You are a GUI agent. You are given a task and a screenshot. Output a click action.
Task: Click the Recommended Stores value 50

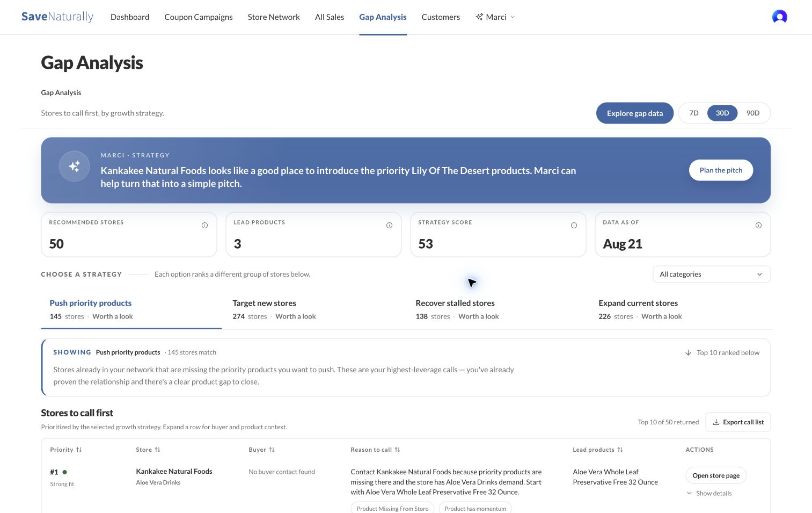pyautogui.click(x=56, y=244)
